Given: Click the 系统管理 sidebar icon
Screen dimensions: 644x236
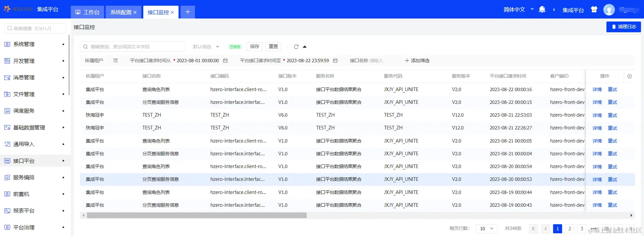Looking at the screenshot, I should pos(7,44).
